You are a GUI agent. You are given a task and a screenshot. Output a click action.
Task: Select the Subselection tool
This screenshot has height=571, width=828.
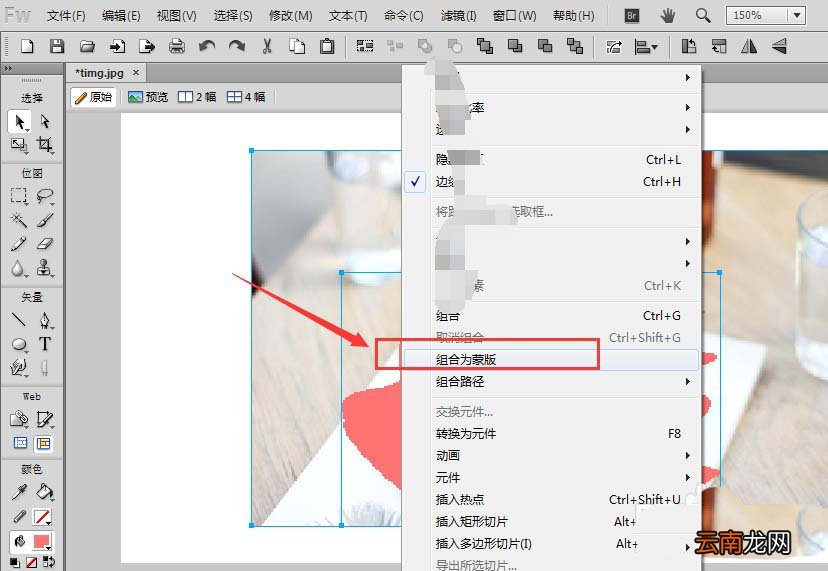(45, 121)
